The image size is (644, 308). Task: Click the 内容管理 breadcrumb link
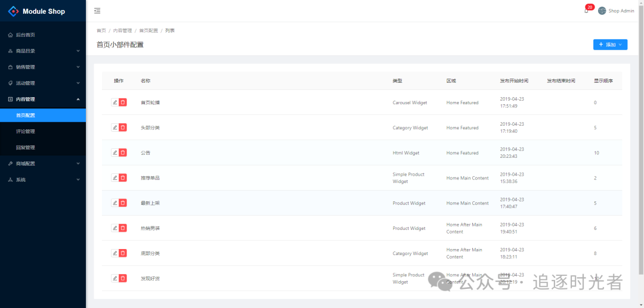click(122, 30)
